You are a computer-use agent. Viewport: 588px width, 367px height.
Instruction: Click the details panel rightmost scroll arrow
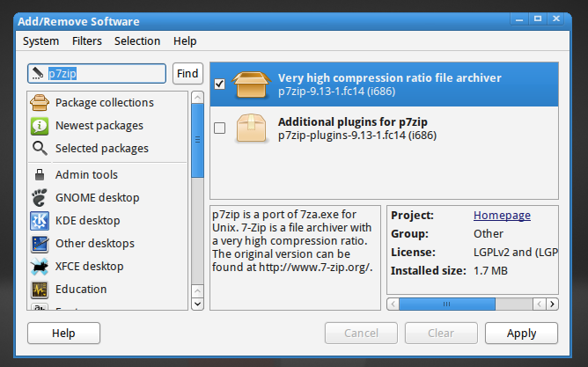pyautogui.click(x=552, y=304)
